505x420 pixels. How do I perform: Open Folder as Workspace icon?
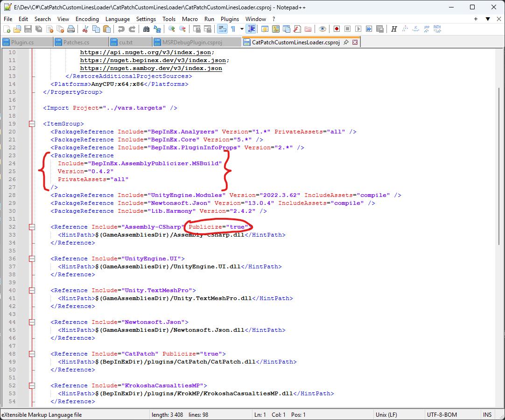click(308, 29)
